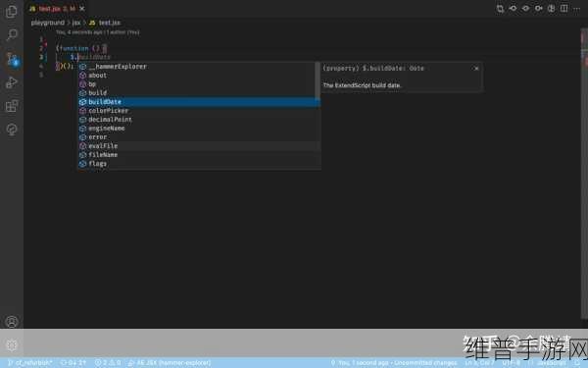Select __hammerExplorer suggestion
The image size is (588, 368).
click(x=199, y=67)
